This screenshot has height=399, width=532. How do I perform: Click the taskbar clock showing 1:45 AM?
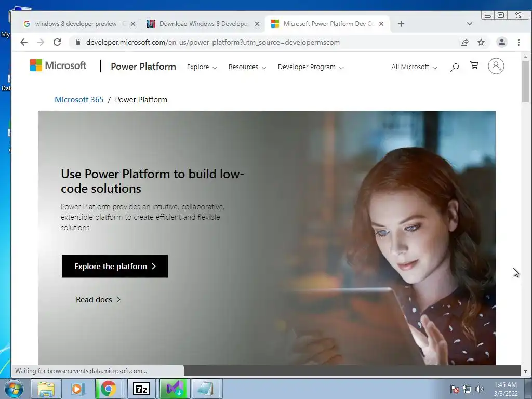[x=506, y=389]
